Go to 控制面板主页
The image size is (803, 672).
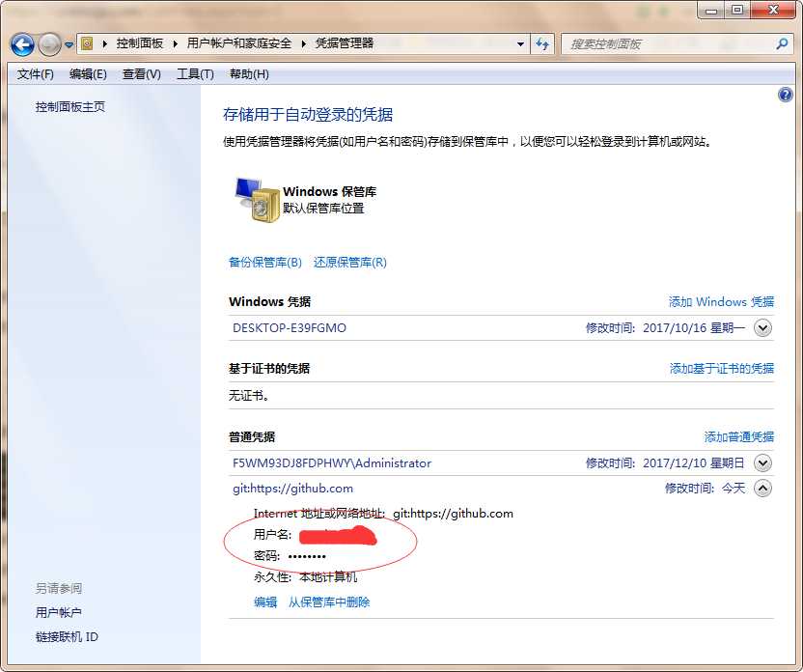click(x=70, y=106)
